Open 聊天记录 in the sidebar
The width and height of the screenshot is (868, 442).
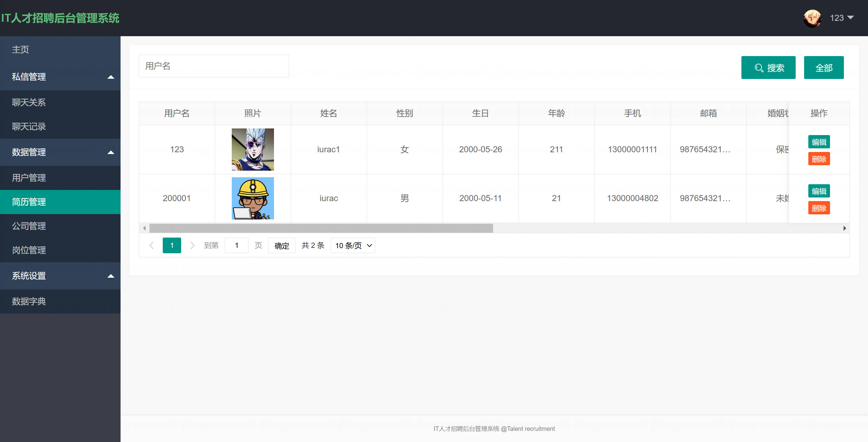pos(60,127)
